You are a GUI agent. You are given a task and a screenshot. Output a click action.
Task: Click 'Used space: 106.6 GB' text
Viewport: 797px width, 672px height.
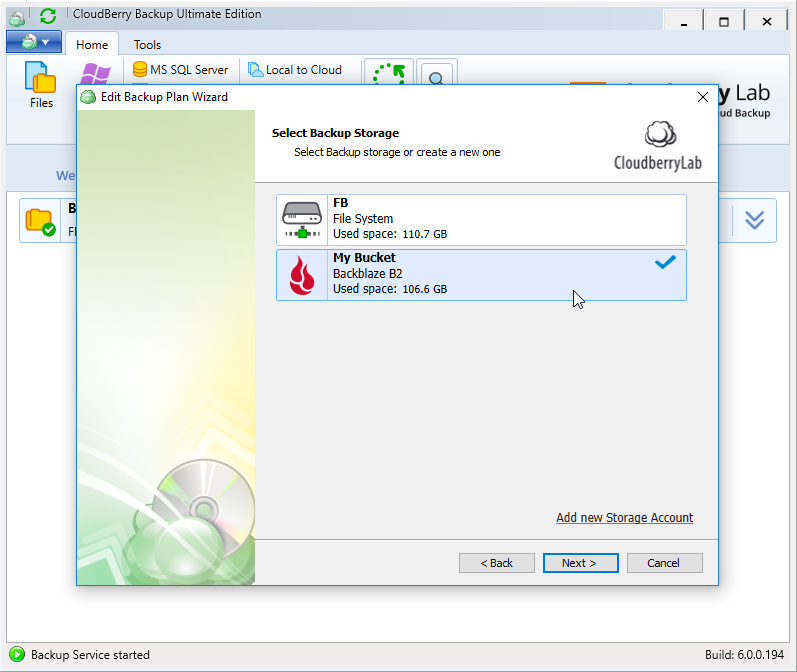tap(390, 289)
